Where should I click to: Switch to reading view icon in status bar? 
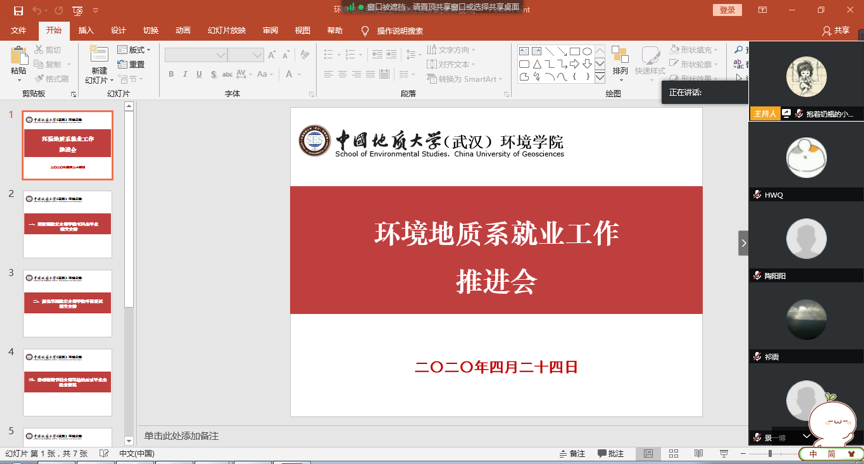coord(698,454)
